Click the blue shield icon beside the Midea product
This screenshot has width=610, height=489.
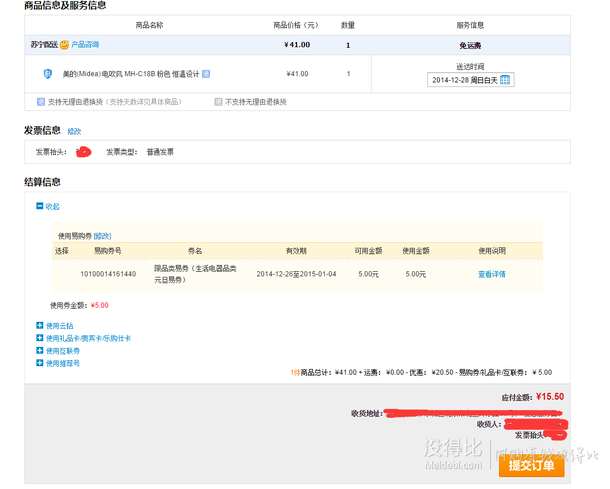tap(47, 74)
